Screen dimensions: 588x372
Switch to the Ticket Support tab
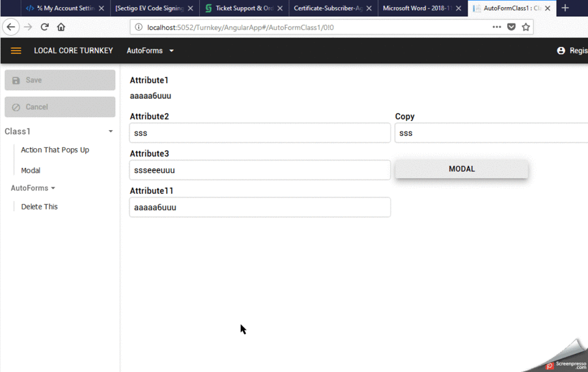click(x=244, y=8)
